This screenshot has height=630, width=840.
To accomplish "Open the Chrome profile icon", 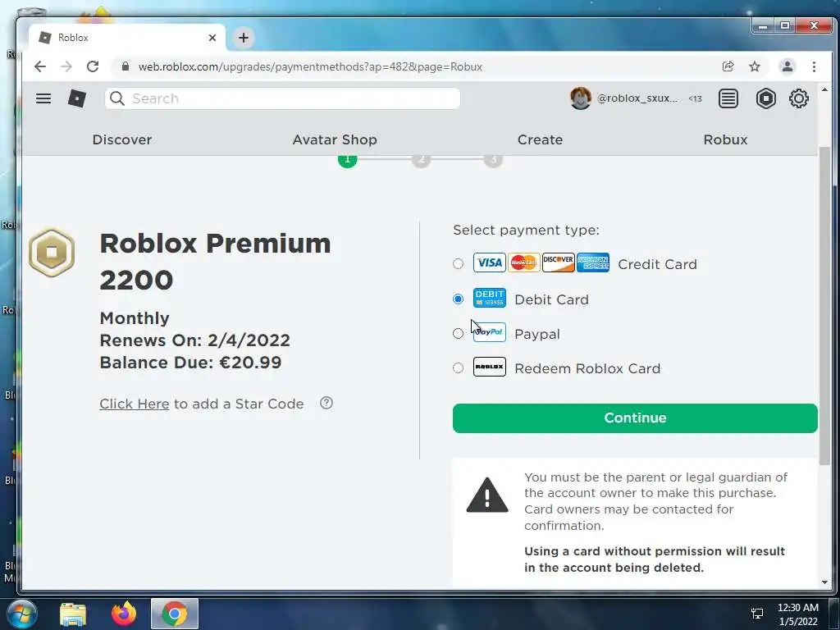I will tap(787, 66).
